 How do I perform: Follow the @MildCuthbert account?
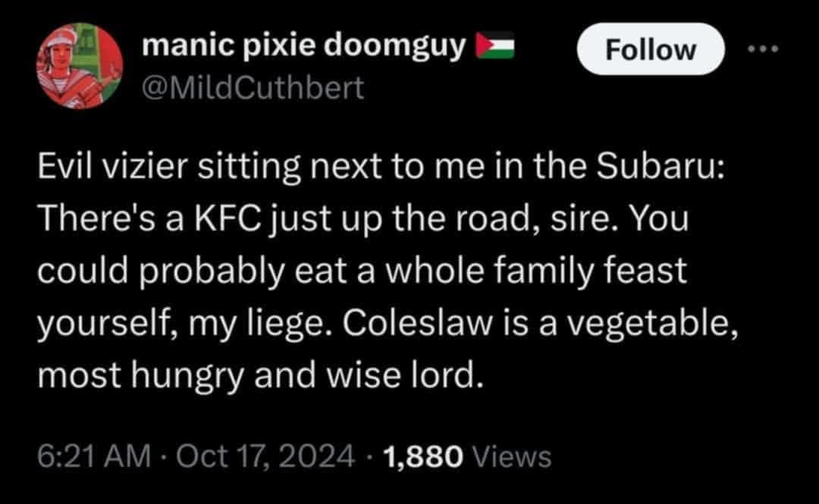(650, 49)
